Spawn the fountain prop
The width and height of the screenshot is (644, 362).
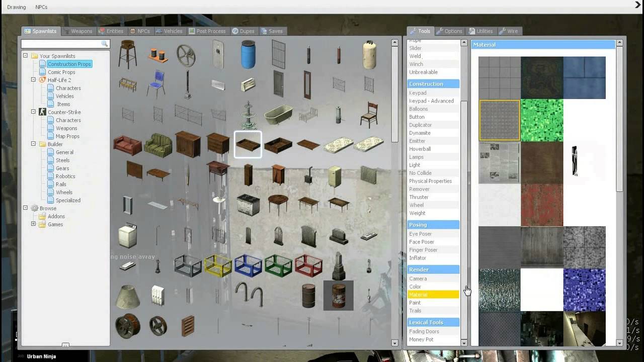point(248,115)
